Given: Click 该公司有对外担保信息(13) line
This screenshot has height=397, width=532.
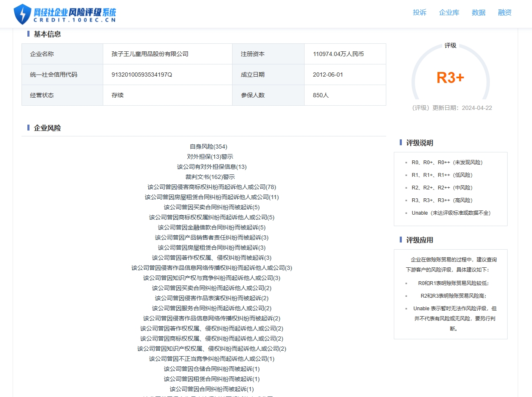Looking at the screenshot, I should click(212, 167).
